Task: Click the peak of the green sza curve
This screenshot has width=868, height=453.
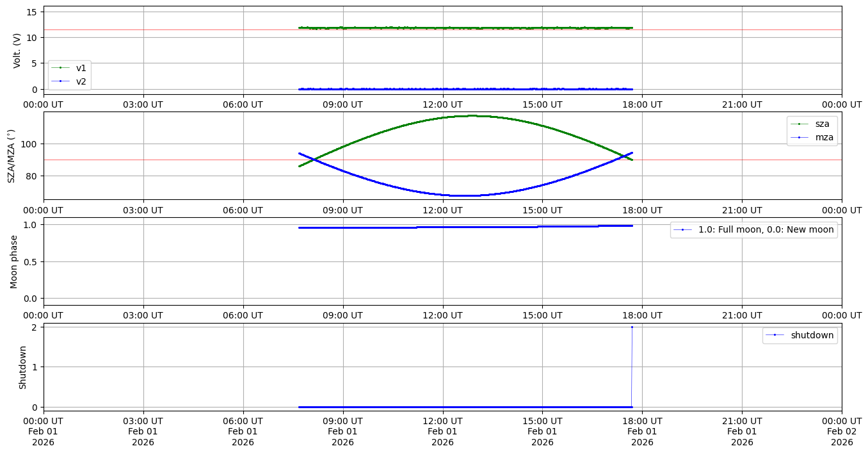Action: coord(472,116)
